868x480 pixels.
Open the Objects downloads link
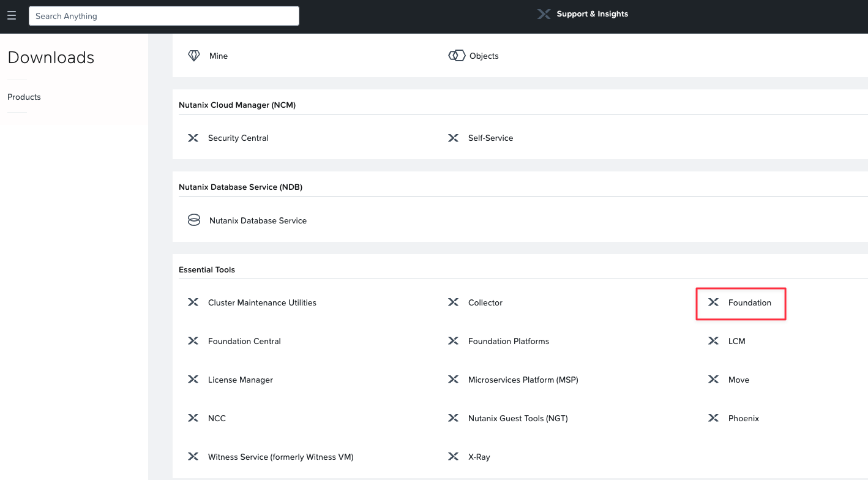(484, 56)
